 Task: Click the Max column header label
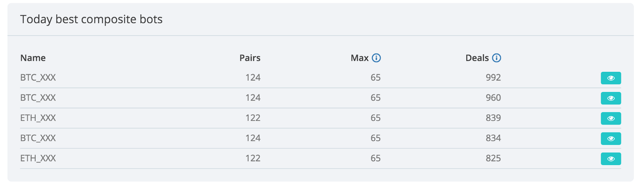click(360, 58)
